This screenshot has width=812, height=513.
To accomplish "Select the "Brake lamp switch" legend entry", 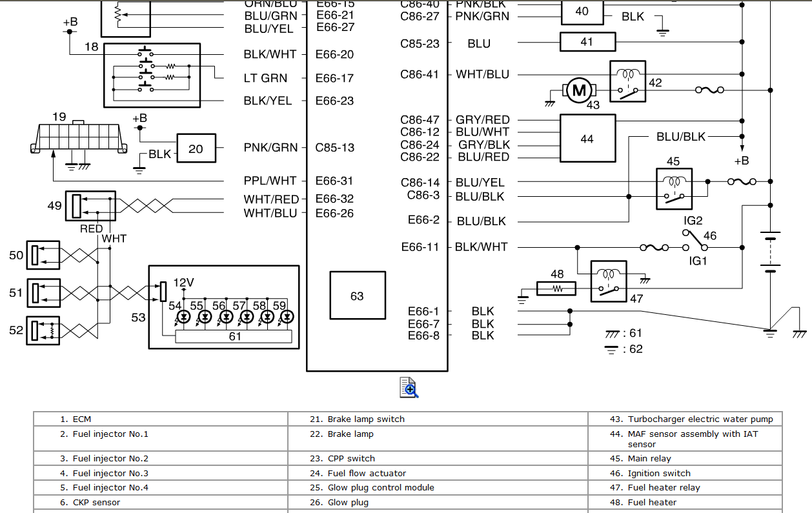I will point(366,419).
